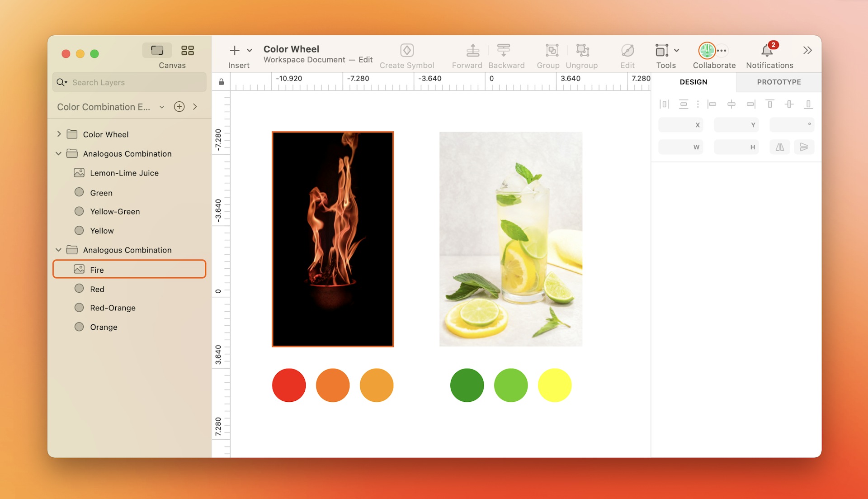Open the Insert menu via its plus icon
Screen dimensions: 868x499
point(235,50)
